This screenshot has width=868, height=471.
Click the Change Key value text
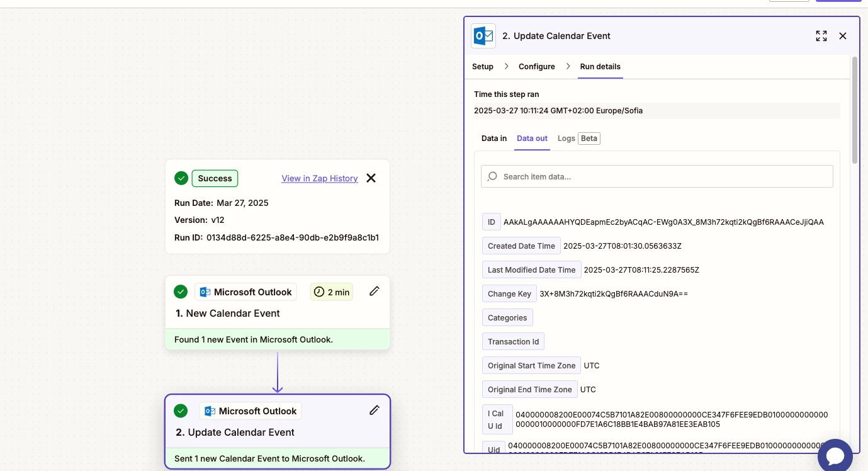(614, 293)
